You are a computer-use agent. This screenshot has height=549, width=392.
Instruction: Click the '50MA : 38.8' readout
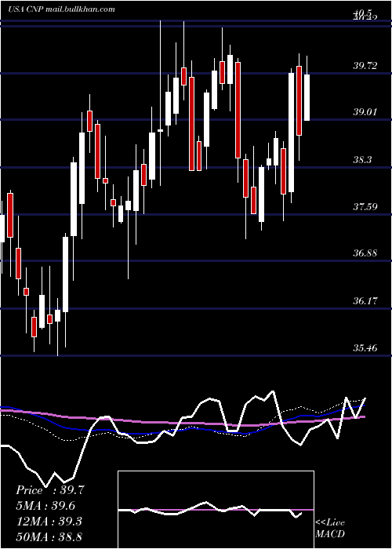(x=49, y=536)
